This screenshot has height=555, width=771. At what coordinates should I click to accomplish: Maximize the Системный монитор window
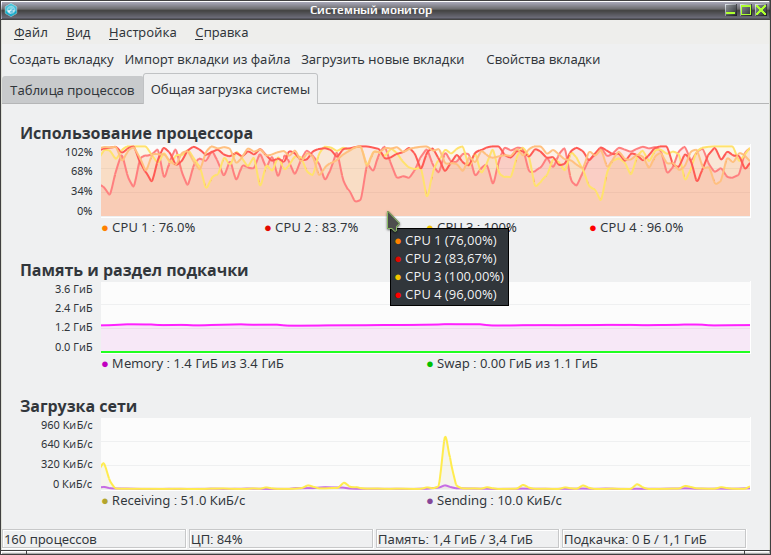pyautogui.click(x=746, y=10)
